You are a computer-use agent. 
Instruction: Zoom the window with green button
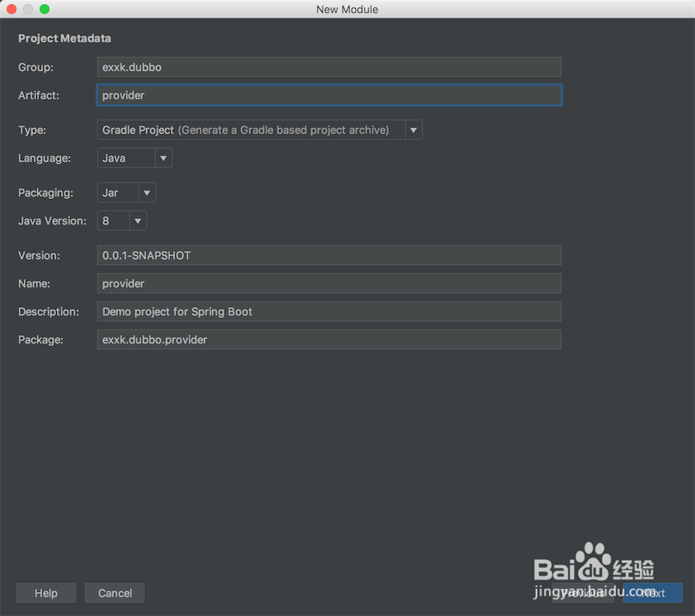45,9
